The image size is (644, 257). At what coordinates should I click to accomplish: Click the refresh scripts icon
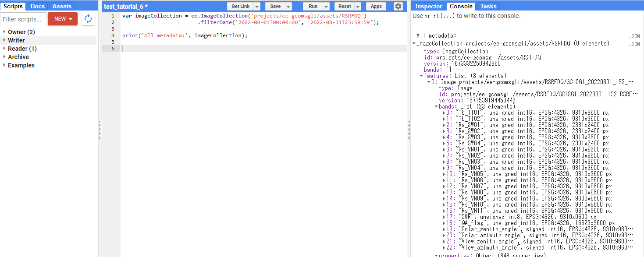coord(88,19)
